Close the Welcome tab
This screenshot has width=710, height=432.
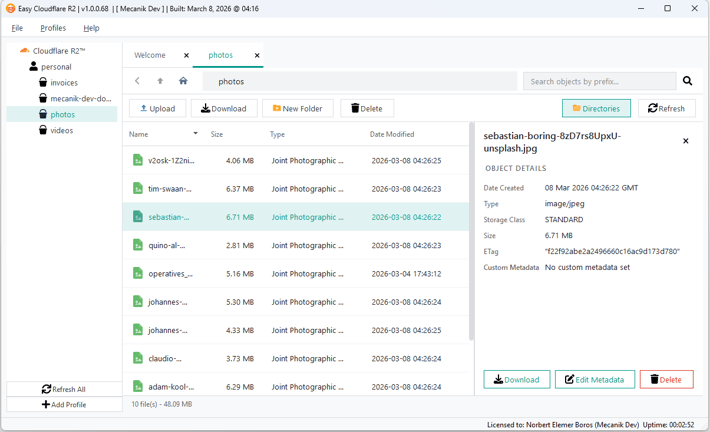click(x=186, y=55)
